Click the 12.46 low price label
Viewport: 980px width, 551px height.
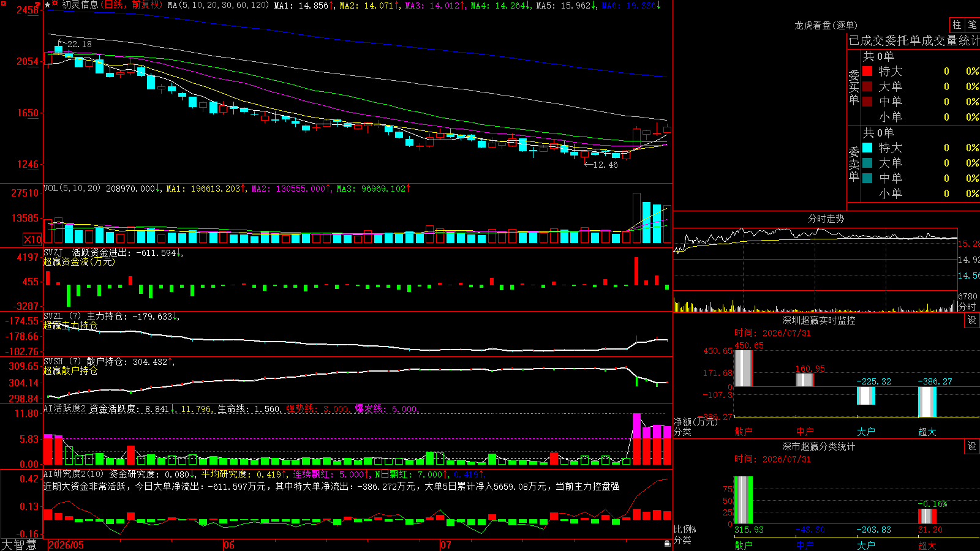point(606,165)
